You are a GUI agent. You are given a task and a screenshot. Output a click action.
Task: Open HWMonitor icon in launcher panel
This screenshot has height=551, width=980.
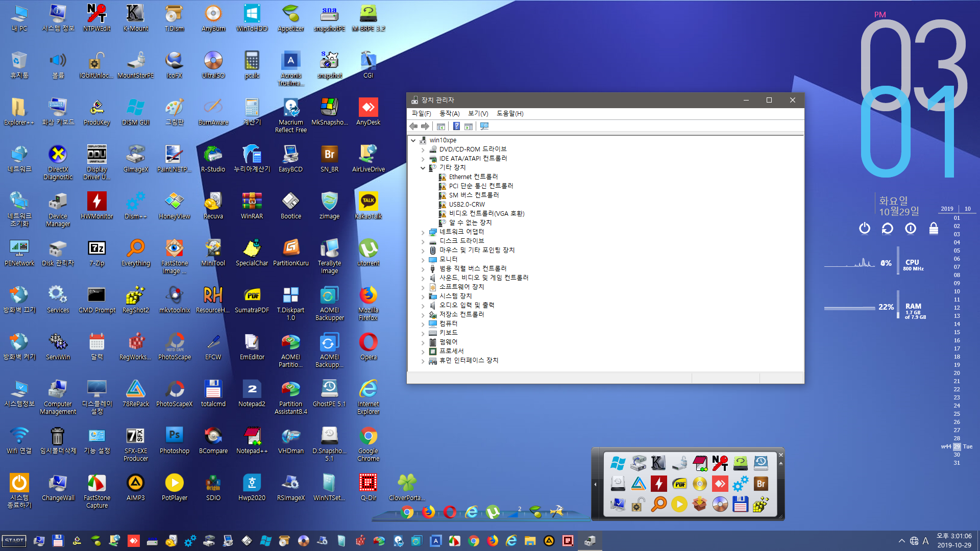(658, 484)
